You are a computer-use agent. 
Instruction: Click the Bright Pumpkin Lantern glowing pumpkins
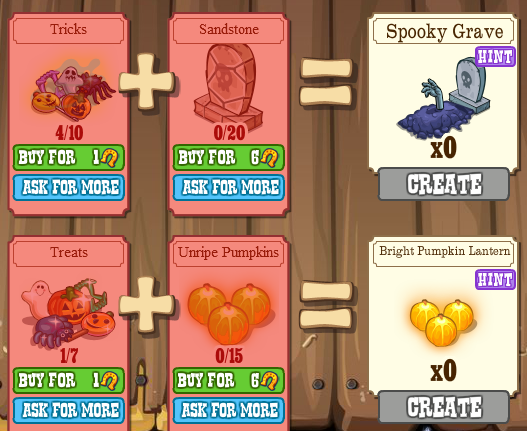pos(442,323)
